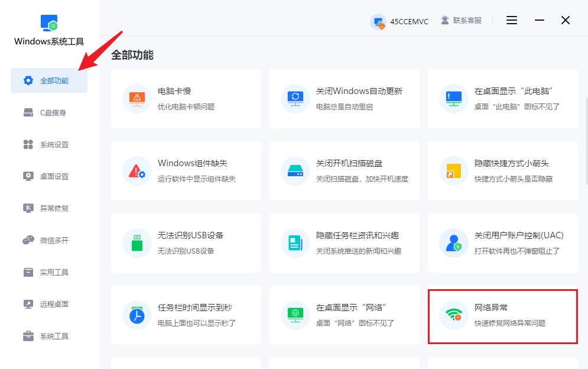Select the 关闭开机扫描磁盘 disk icon
588x369 pixels.
tap(295, 170)
